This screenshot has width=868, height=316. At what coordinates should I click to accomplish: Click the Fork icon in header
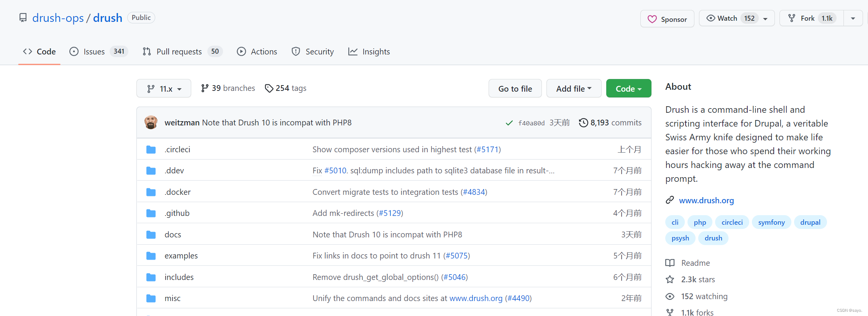(791, 18)
